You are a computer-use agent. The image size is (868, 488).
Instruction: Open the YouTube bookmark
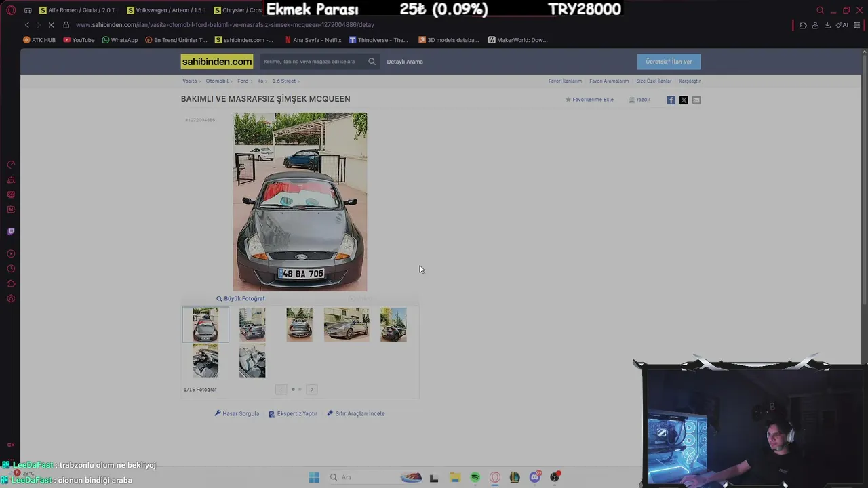pyautogui.click(x=79, y=40)
